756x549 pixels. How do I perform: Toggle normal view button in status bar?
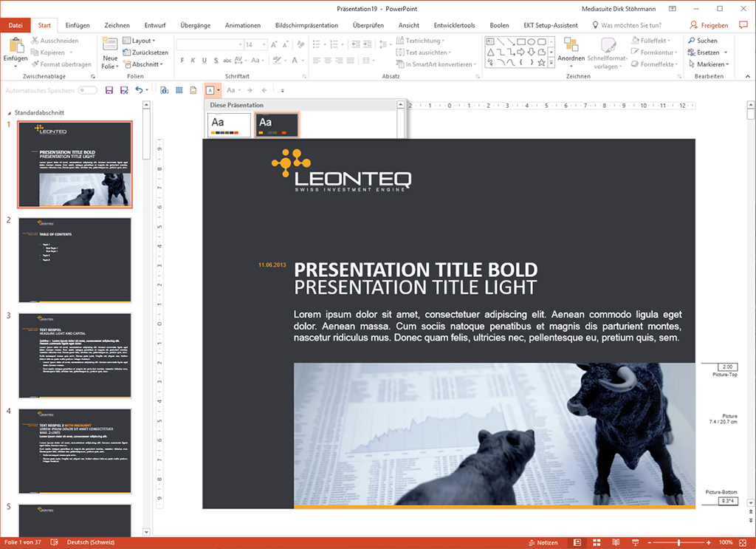[x=577, y=543]
